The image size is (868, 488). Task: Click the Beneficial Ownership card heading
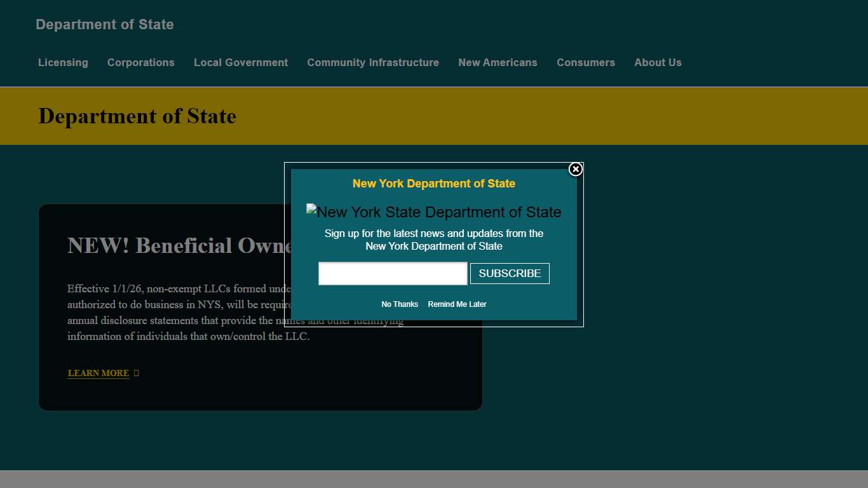click(178, 245)
